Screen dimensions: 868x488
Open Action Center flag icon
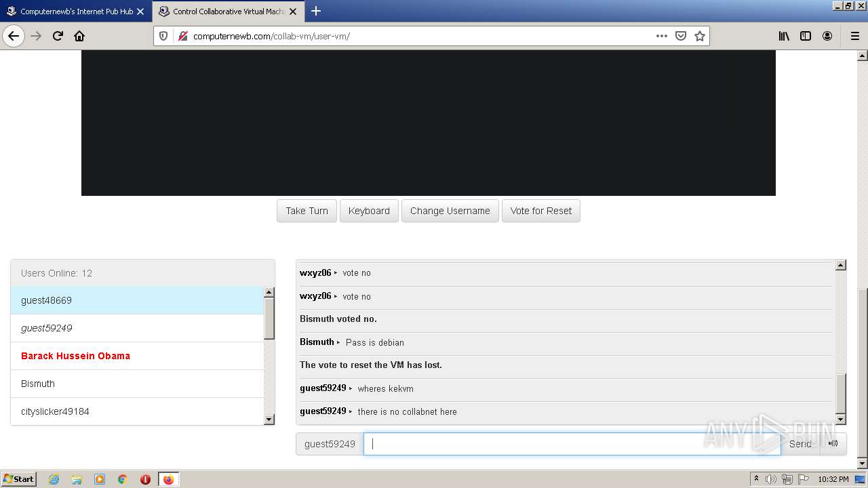pyautogui.click(x=803, y=479)
